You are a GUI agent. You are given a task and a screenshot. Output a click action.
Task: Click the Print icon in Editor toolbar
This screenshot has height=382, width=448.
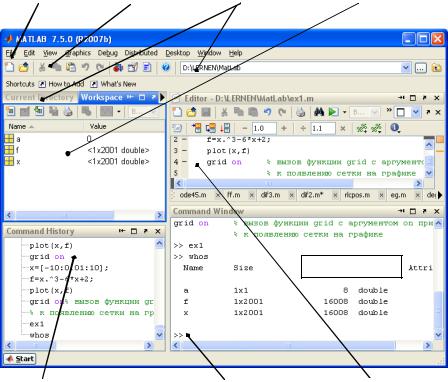click(301, 112)
